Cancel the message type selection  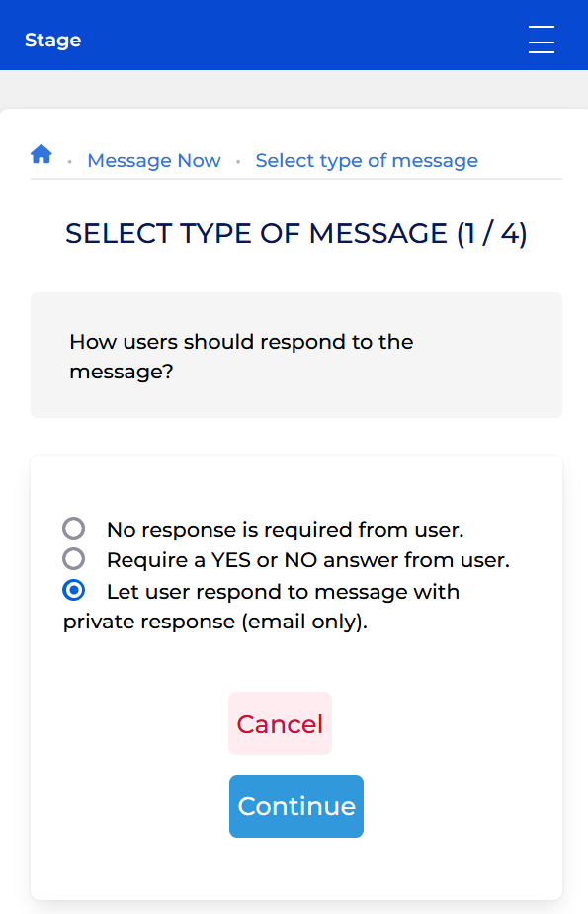click(x=280, y=723)
